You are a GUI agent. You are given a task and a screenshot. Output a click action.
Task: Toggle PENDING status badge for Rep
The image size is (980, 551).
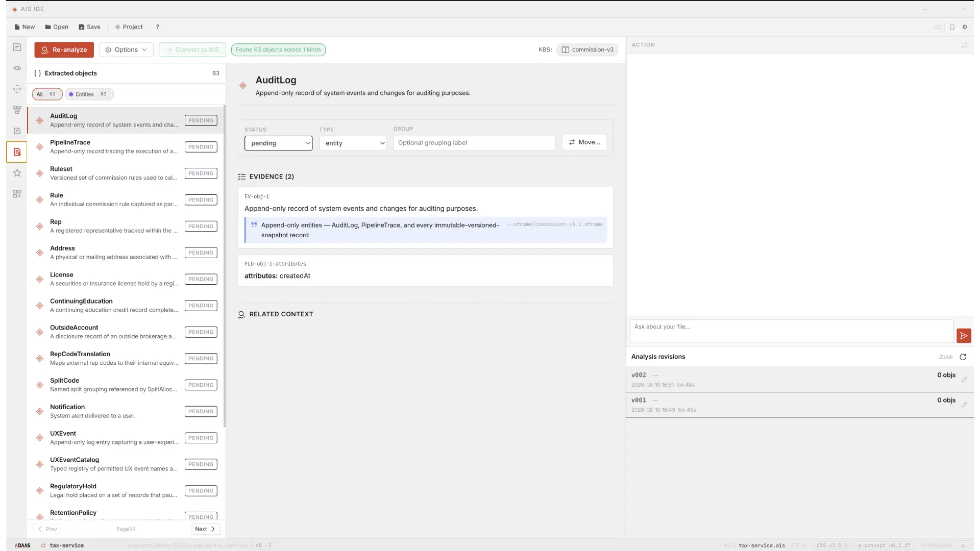201,227
